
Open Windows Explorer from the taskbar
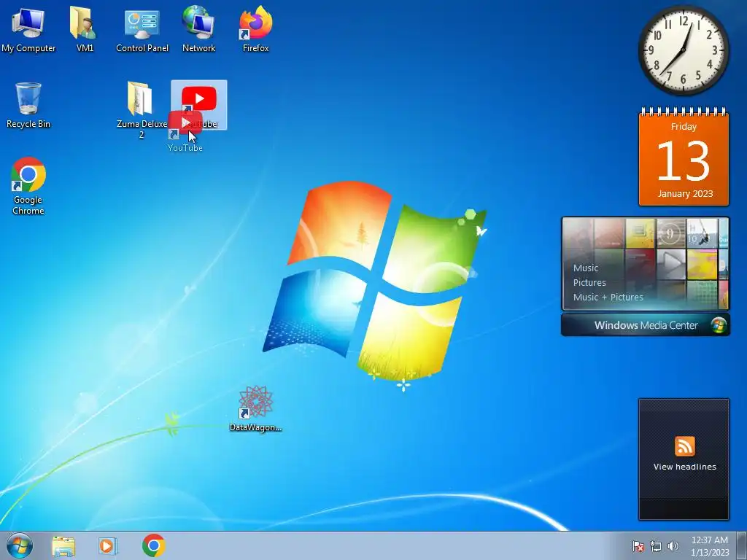[x=63, y=546]
